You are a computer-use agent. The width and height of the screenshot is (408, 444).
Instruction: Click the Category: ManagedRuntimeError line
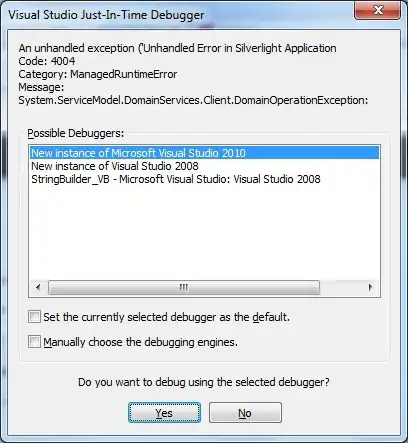click(98, 74)
